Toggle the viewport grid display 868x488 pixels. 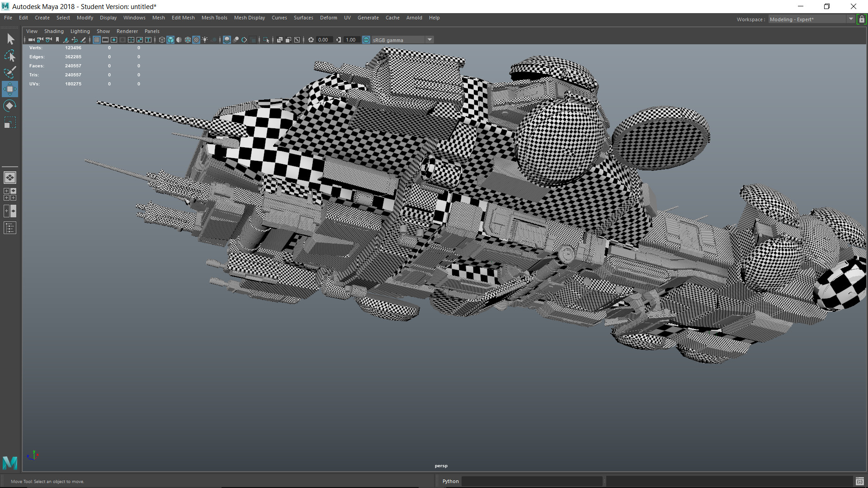pyautogui.click(x=96, y=40)
